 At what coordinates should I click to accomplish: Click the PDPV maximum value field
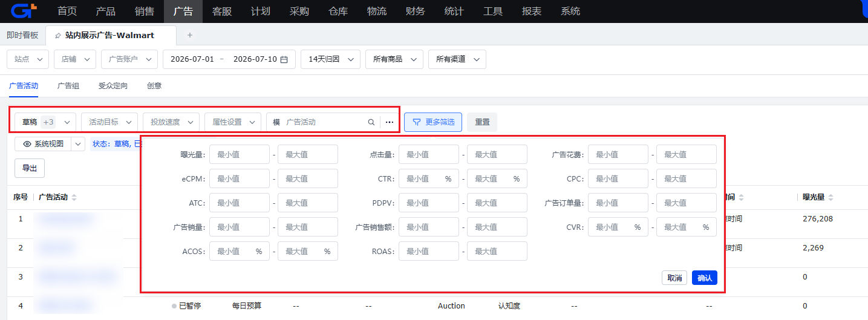click(497, 203)
